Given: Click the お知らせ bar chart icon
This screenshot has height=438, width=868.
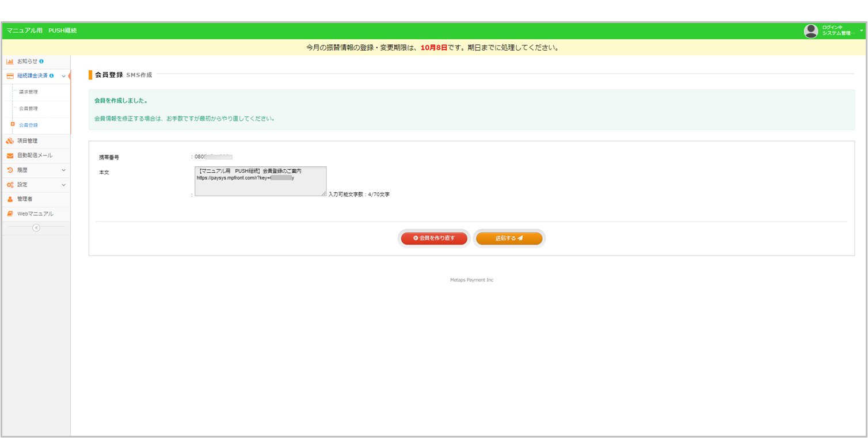Looking at the screenshot, I should (10, 61).
